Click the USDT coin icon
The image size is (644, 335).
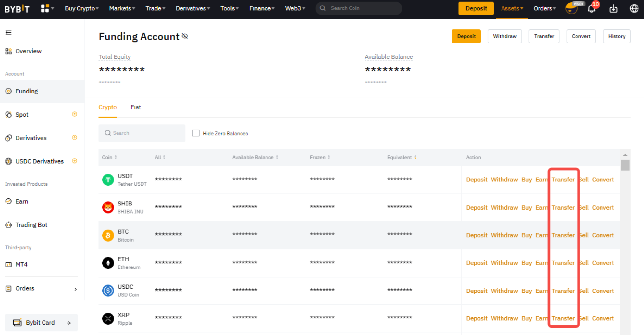click(108, 180)
